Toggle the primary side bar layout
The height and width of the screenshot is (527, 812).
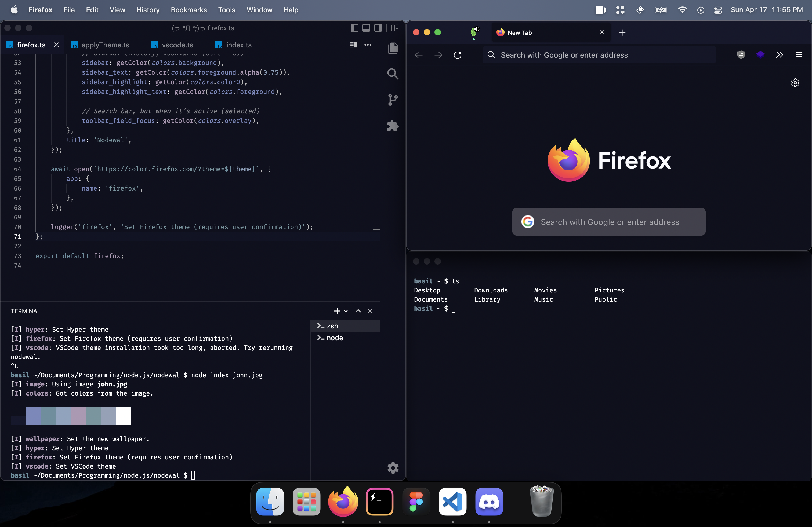[354, 28]
